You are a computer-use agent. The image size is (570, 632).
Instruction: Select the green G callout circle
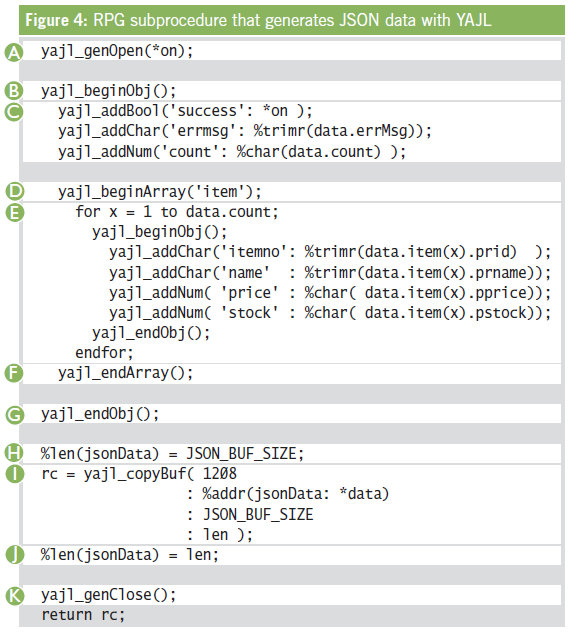pos(15,415)
